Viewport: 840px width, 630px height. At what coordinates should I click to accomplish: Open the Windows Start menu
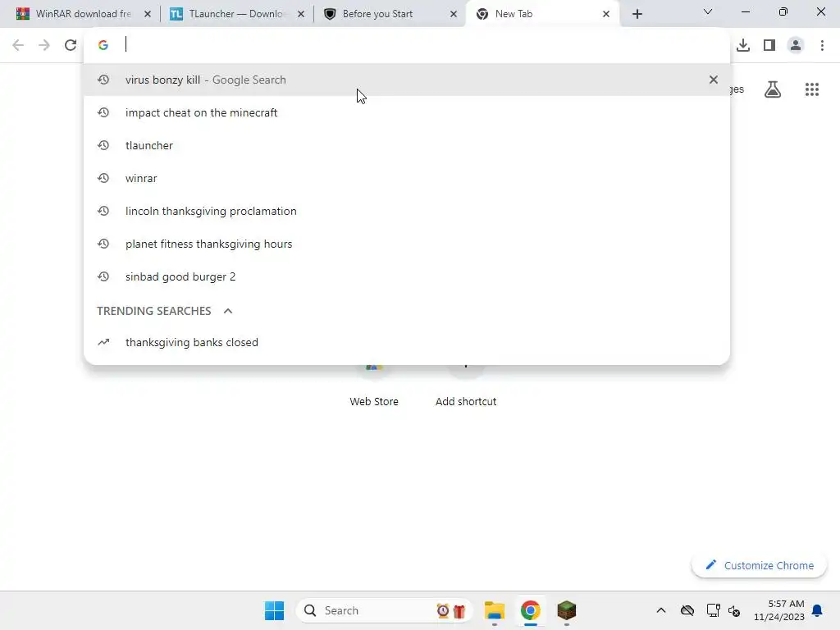(274, 610)
